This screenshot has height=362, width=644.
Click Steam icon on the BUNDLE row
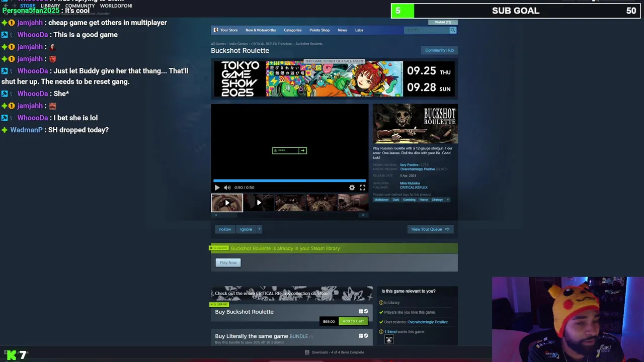tap(366, 335)
